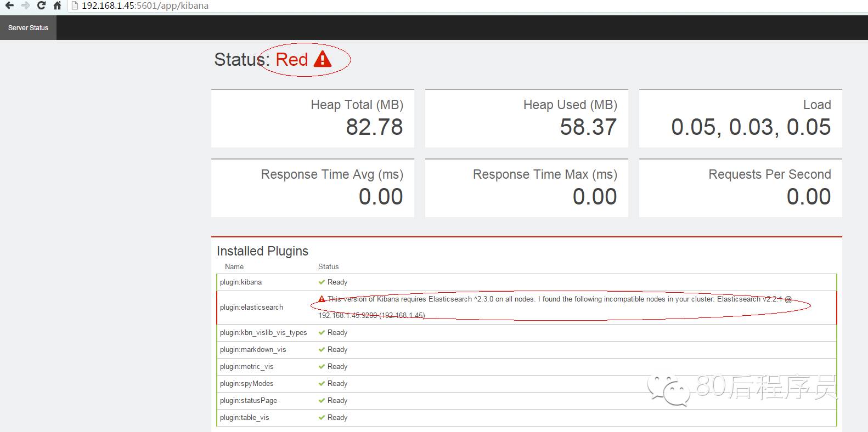This screenshot has height=432, width=868.
Task: Click the Load value 0.05, 0.03, 0.05
Action: (x=751, y=127)
